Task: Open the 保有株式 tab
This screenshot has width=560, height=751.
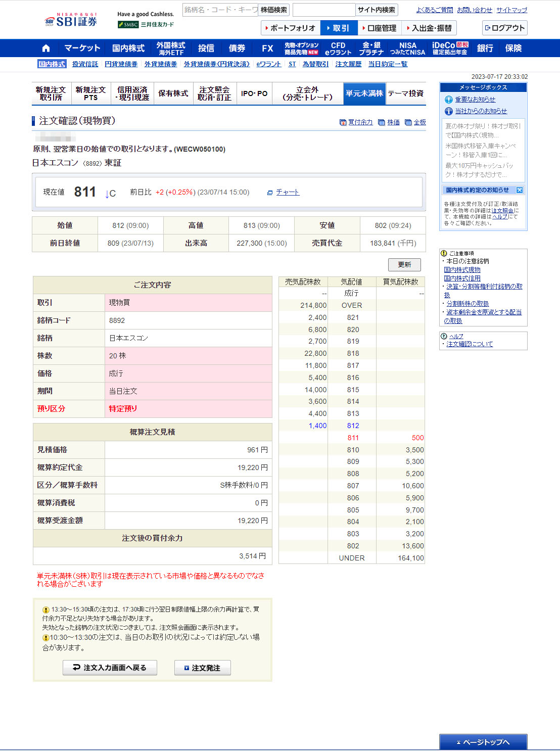Action: tap(173, 93)
